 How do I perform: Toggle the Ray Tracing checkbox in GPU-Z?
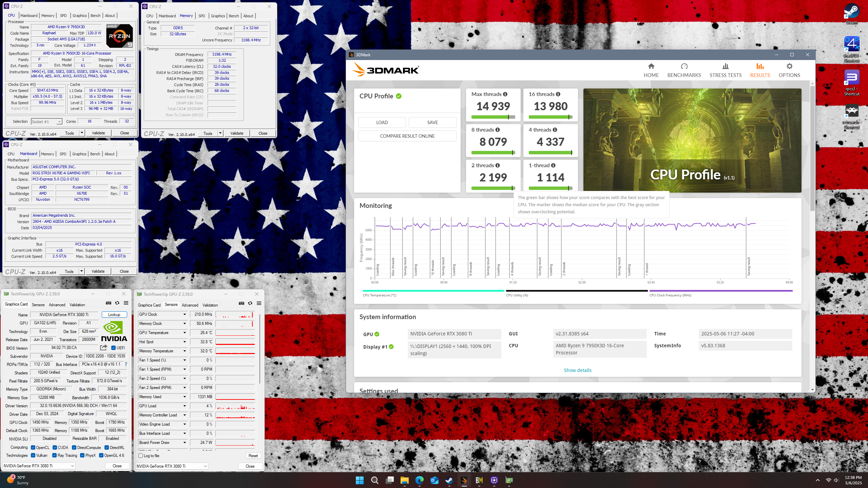[55, 455]
